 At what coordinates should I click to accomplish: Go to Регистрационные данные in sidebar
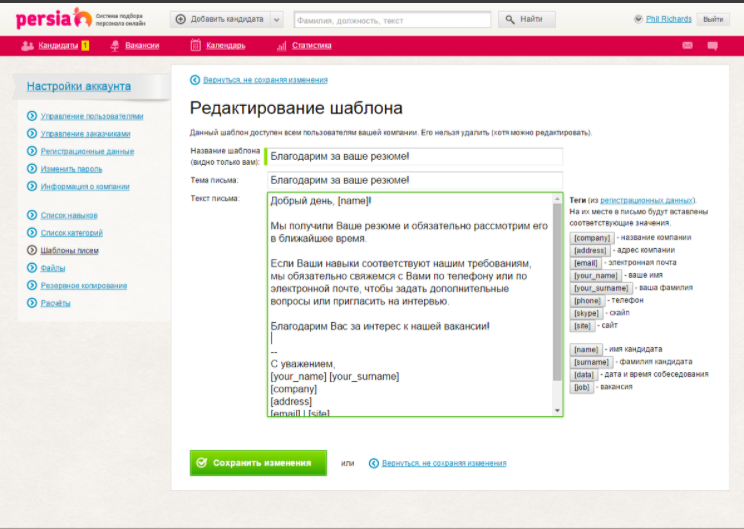tap(87, 151)
